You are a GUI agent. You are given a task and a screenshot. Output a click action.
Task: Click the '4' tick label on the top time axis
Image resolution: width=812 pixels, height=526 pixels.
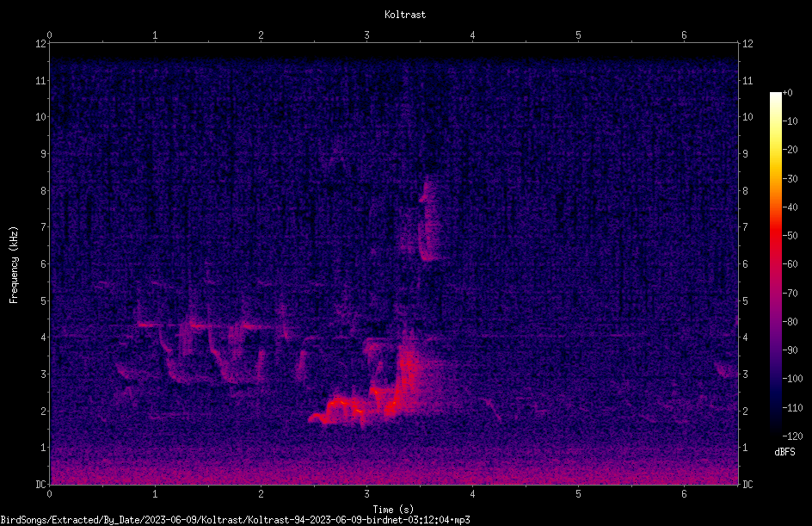point(472,35)
